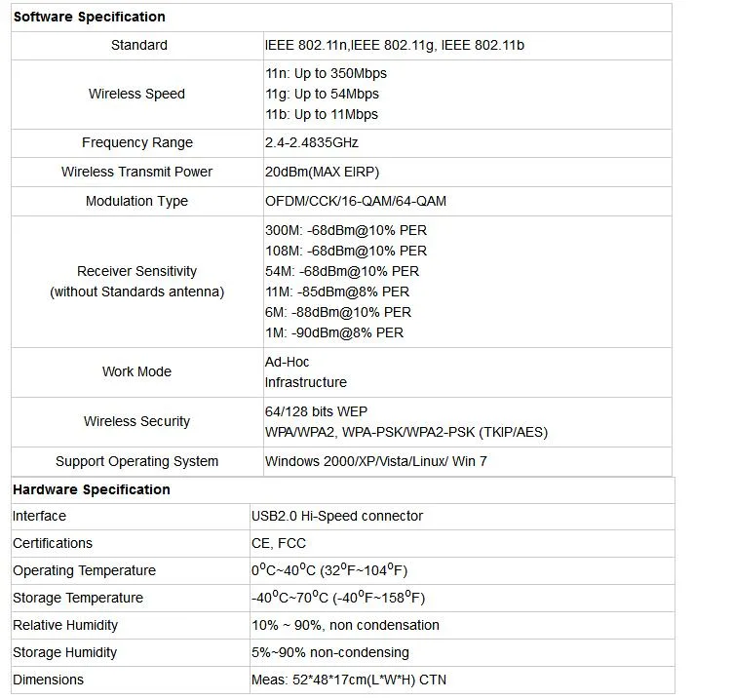The height and width of the screenshot is (700, 733).
Task: Click the IEEE 802.11n standards value
Action: coord(395,45)
